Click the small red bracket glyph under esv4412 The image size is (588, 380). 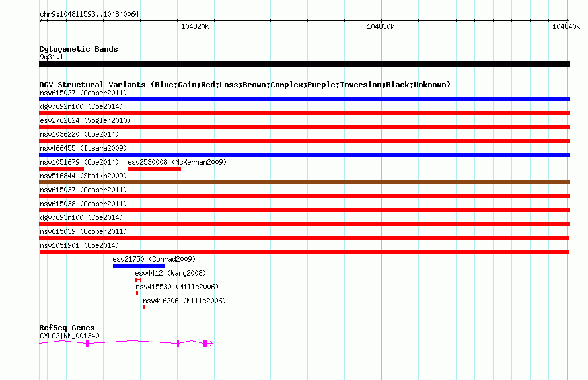138,280
